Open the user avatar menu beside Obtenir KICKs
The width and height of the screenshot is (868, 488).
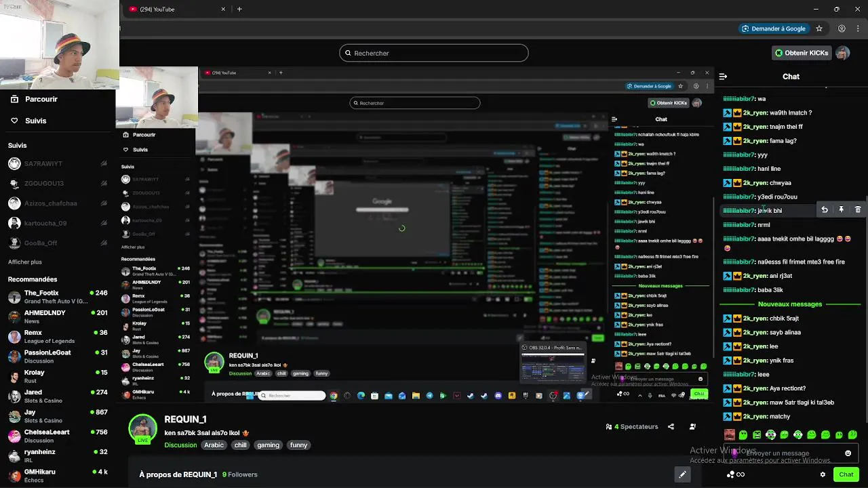click(842, 53)
